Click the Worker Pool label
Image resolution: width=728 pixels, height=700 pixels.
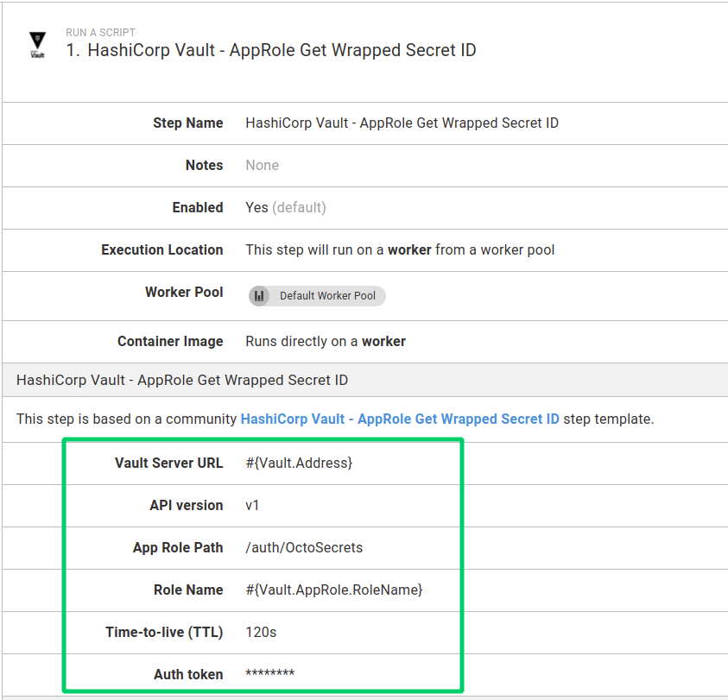[x=184, y=292]
